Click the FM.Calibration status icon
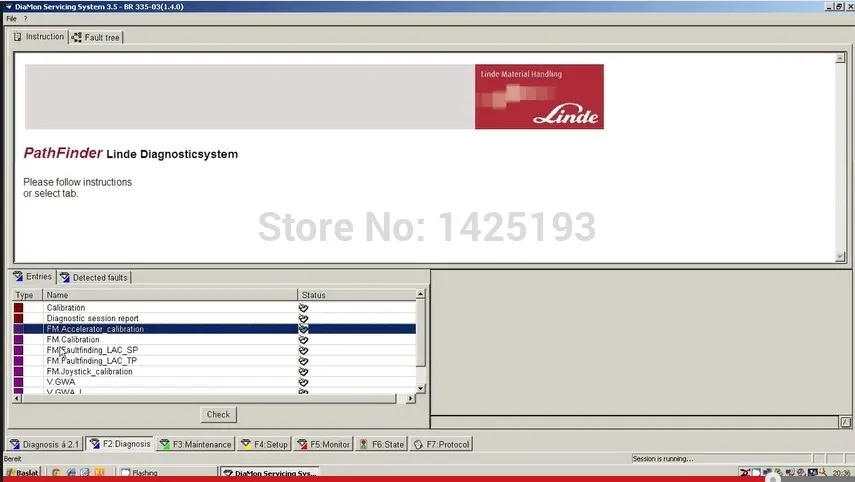This screenshot has width=855, height=482. tap(303, 340)
